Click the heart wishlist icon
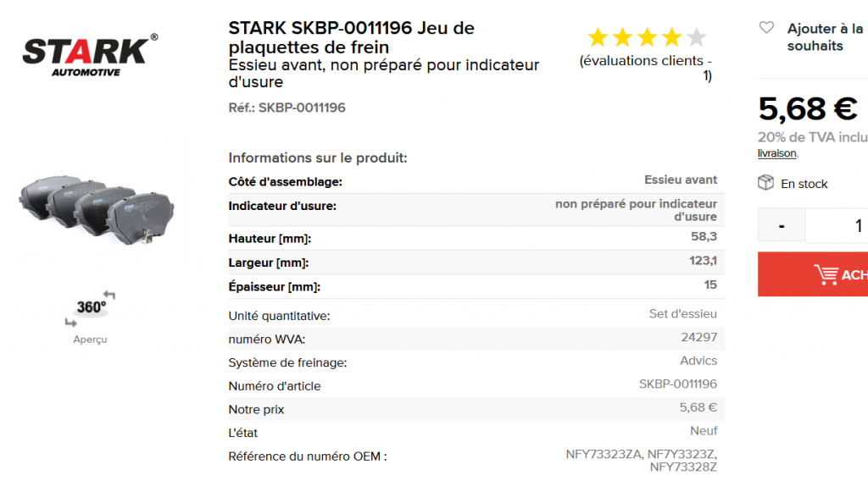 coord(766,28)
